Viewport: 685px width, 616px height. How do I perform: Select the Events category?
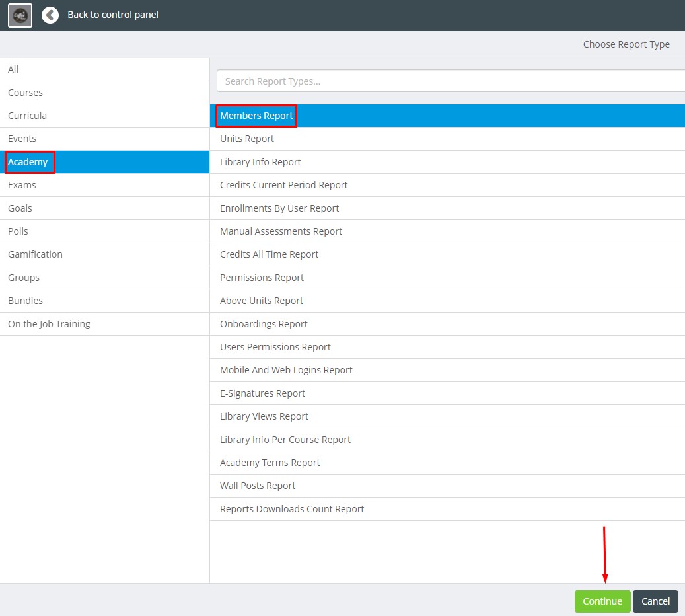[x=104, y=139]
